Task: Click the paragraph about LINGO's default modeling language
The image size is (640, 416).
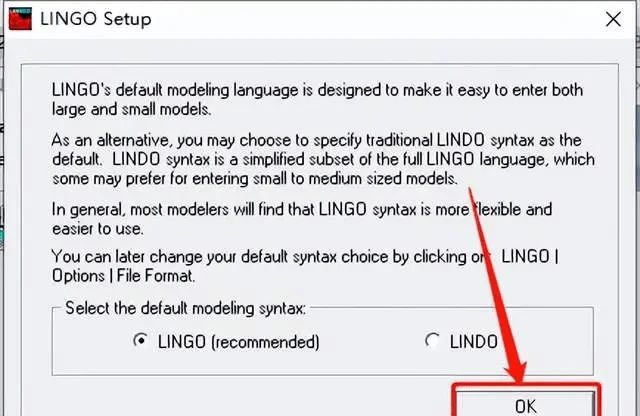Action: tap(317, 100)
